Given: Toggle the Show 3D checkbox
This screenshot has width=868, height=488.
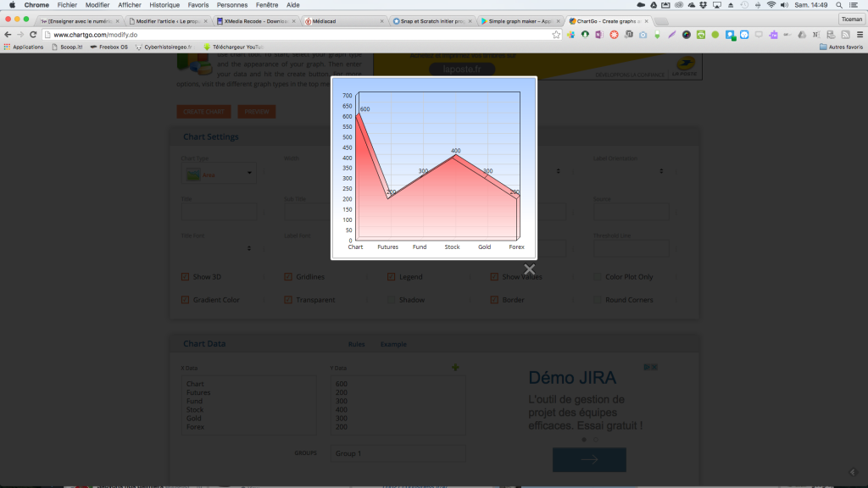Looking at the screenshot, I should pos(186,277).
